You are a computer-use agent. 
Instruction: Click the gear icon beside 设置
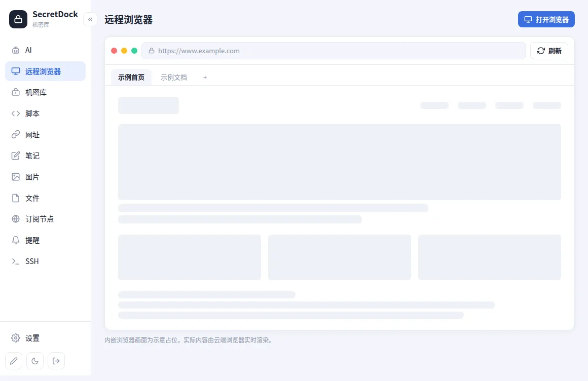point(16,338)
